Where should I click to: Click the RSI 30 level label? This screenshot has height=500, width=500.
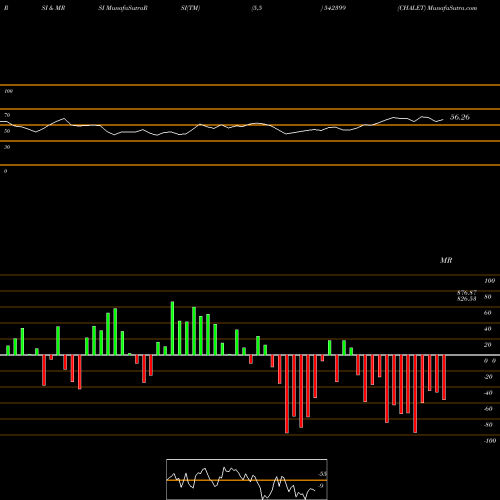pyautogui.click(x=7, y=147)
